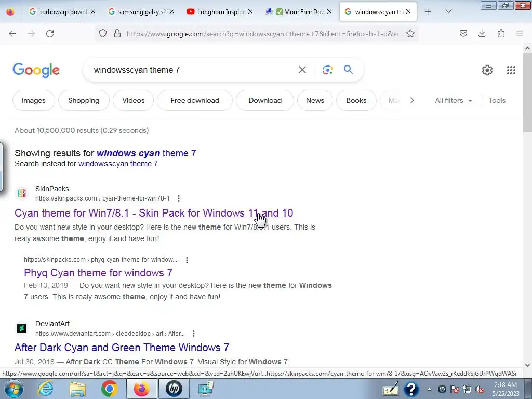Open options menu for SkinPacks result
Image resolution: width=532 pixels, height=399 pixels.
click(179, 198)
